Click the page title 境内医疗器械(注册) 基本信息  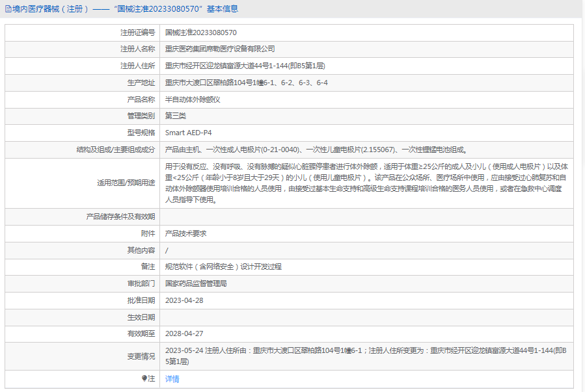click(x=125, y=9)
